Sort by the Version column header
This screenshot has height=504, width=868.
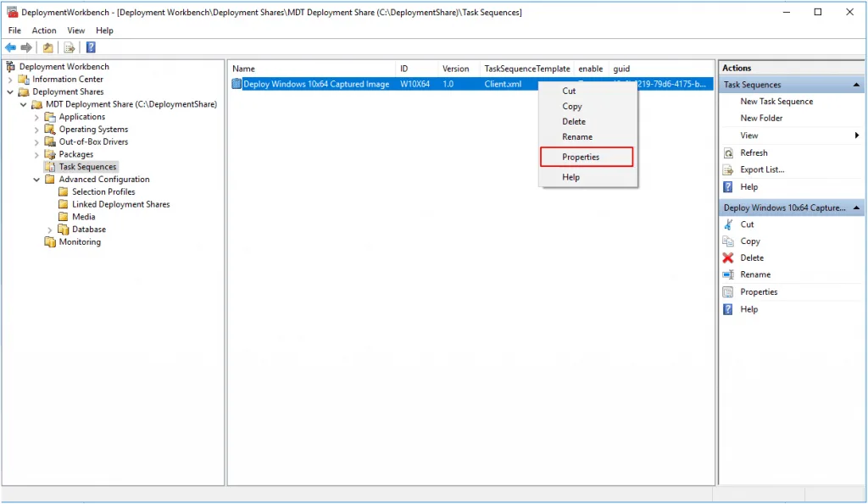tap(459, 69)
